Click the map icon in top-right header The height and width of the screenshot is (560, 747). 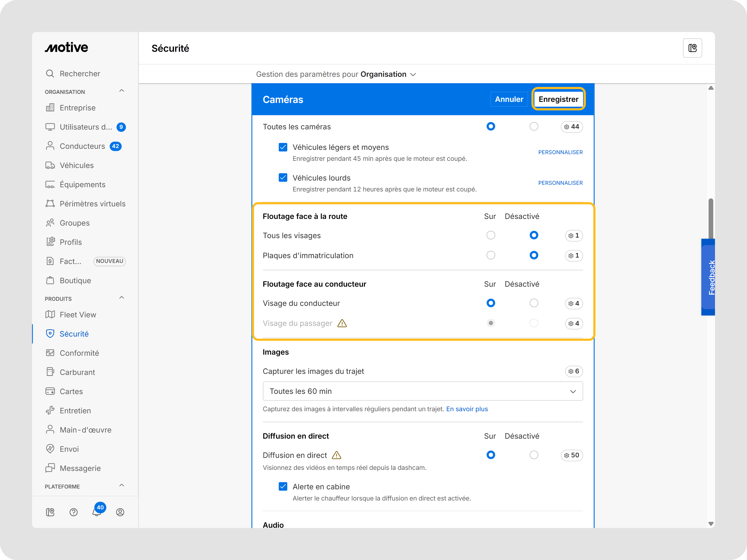[x=692, y=48]
